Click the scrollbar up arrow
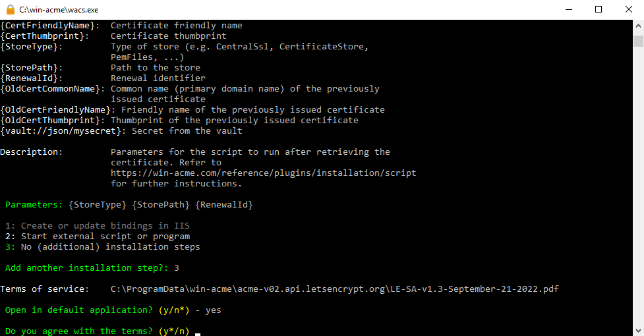The height and width of the screenshot is (336, 644). 638,26
